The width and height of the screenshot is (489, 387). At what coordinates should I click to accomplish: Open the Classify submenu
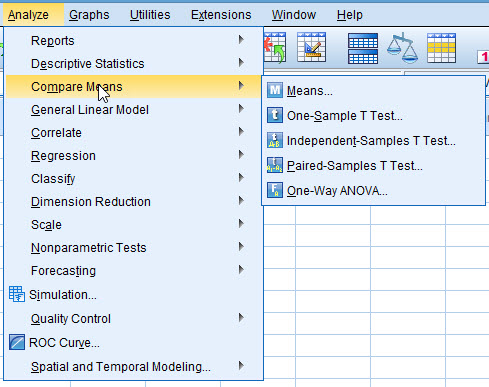click(x=133, y=179)
